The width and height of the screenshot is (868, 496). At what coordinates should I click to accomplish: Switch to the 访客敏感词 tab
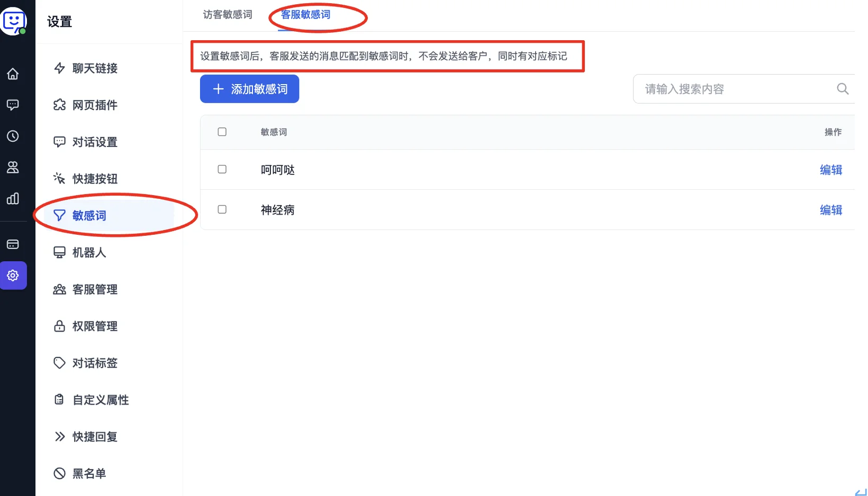[x=228, y=15]
